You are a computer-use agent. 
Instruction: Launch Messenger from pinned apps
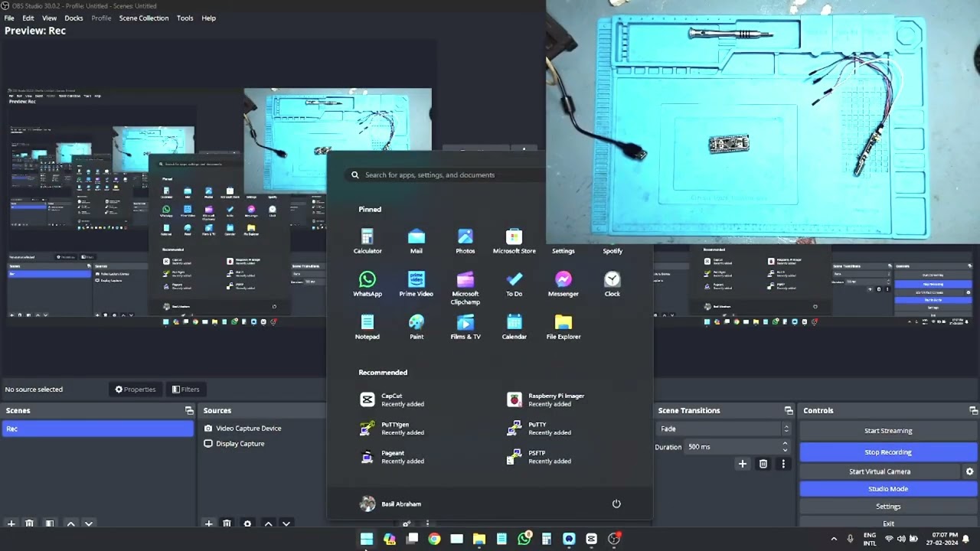pos(563,284)
